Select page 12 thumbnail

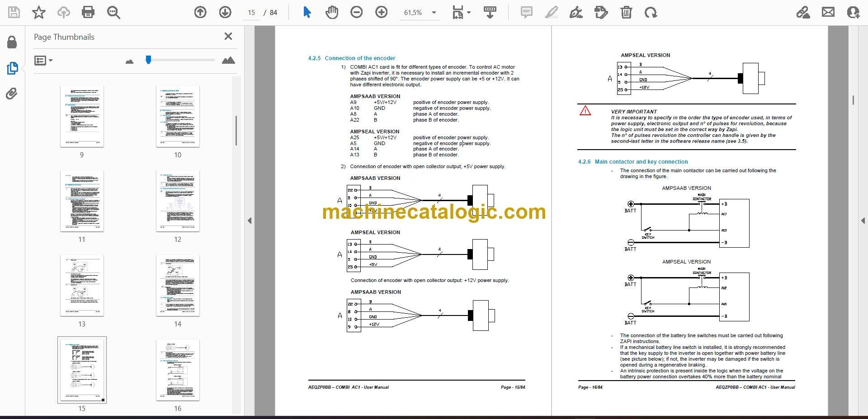click(178, 201)
